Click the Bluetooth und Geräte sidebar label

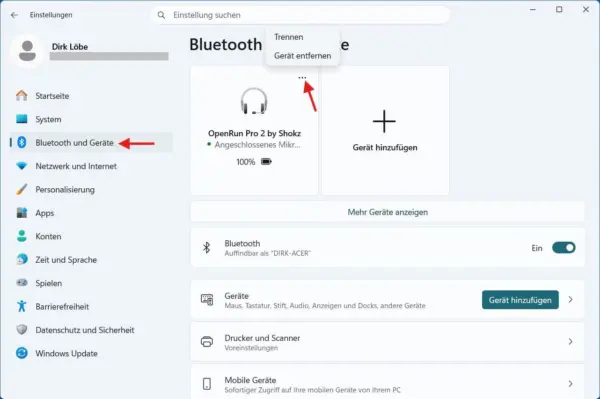tap(75, 143)
